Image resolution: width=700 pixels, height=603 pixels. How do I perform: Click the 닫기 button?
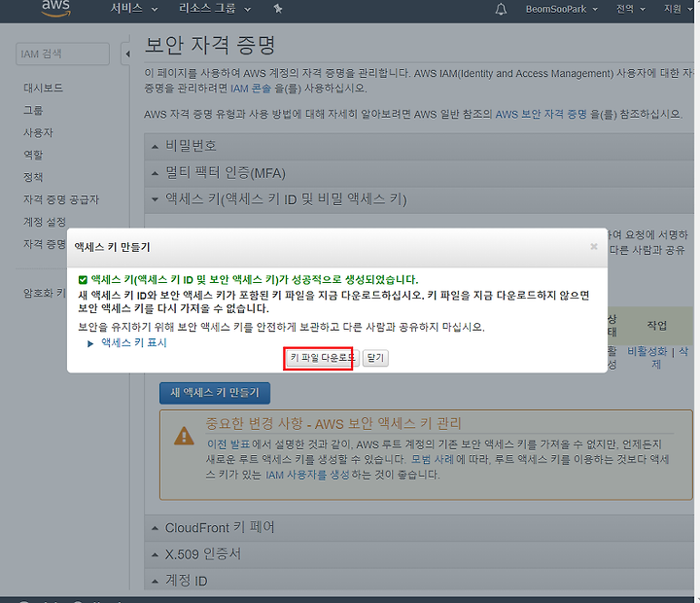point(375,358)
